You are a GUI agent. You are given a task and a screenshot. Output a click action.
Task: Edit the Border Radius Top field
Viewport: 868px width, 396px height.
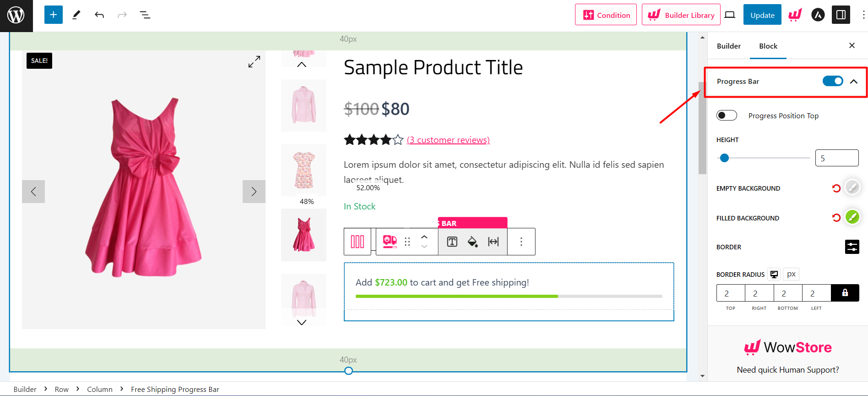click(731, 293)
